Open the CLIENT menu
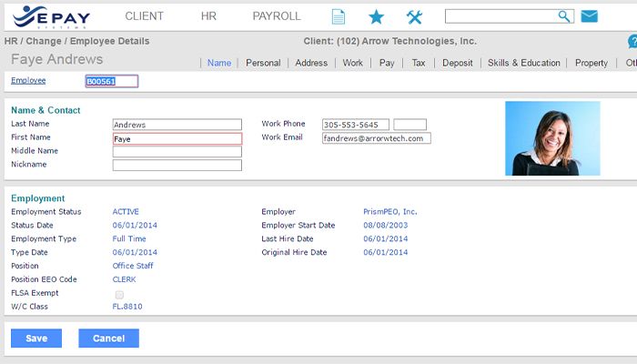Viewport: 637px width, 364px height. (144, 16)
